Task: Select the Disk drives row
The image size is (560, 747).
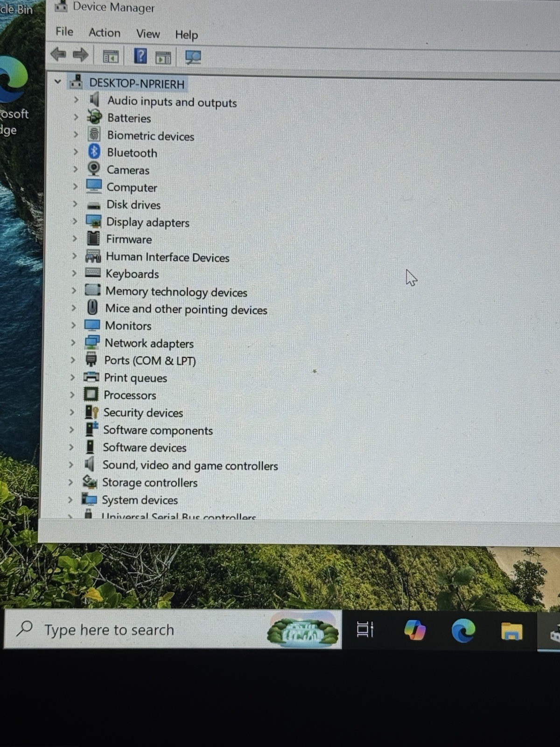Action: [x=133, y=204]
